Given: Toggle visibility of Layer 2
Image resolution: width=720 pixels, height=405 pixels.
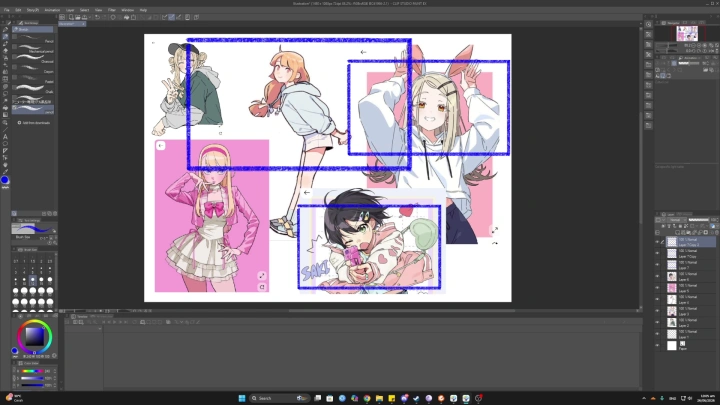Looking at the screenshot, I should click(657, 322).
